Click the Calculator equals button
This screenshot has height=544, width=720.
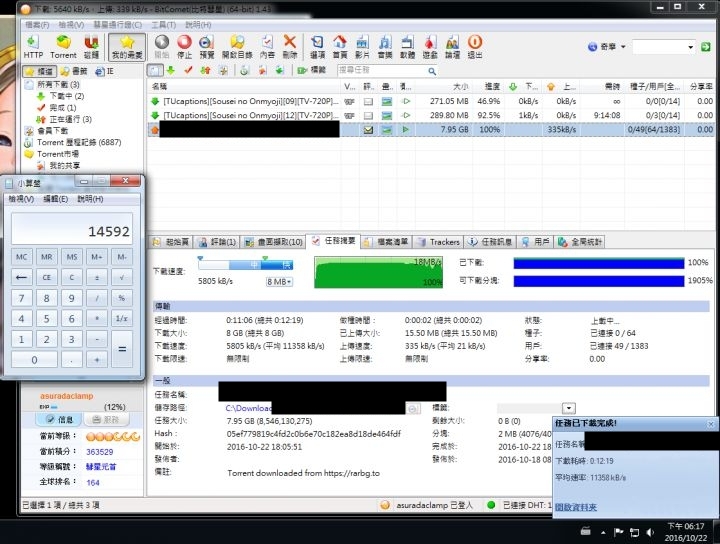pos(122,349)
